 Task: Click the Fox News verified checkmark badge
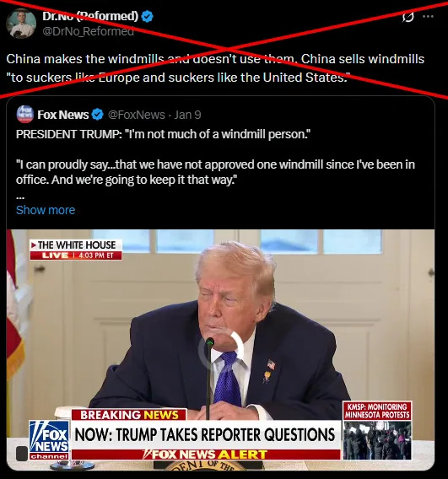pos(98,115)
